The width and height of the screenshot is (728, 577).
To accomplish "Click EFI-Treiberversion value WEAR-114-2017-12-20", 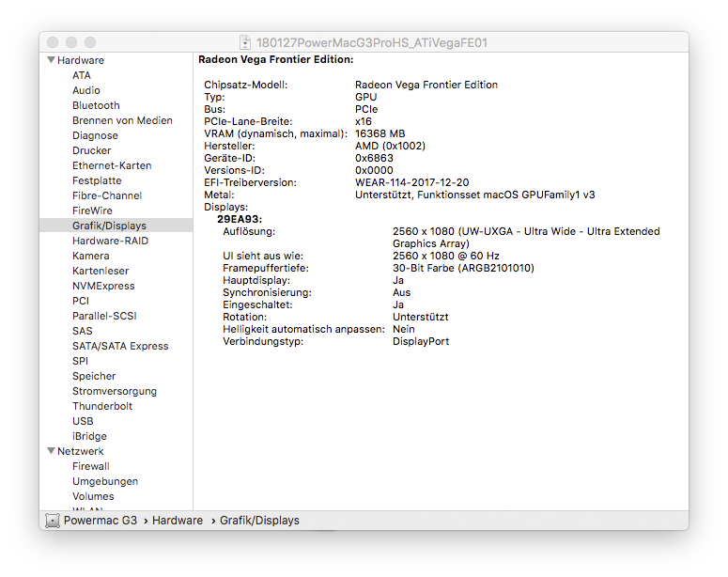I will (412, 182).
